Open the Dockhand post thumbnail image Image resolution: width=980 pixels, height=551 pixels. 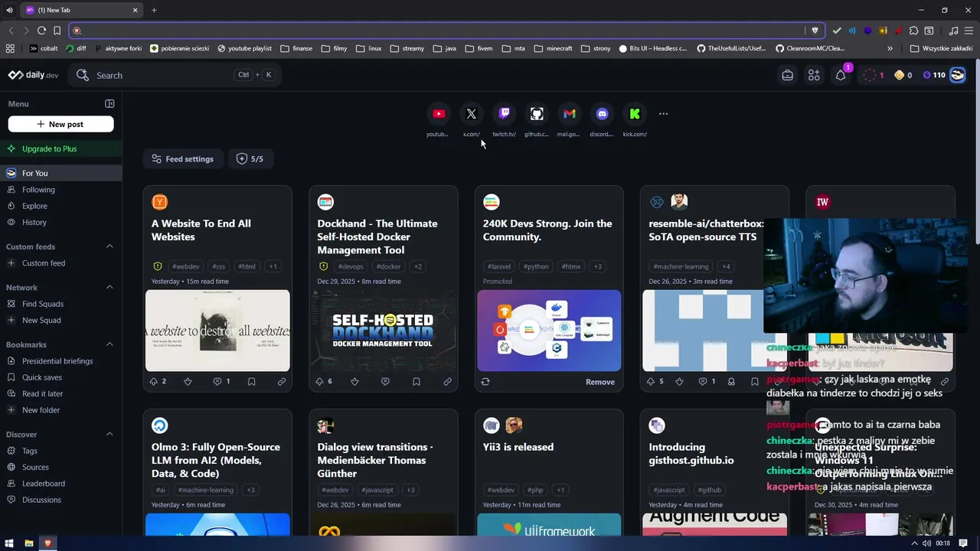click(x=383, y=331)
